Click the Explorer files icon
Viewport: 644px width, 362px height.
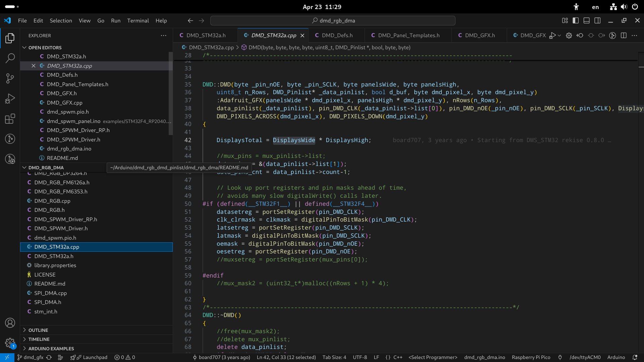10,38
